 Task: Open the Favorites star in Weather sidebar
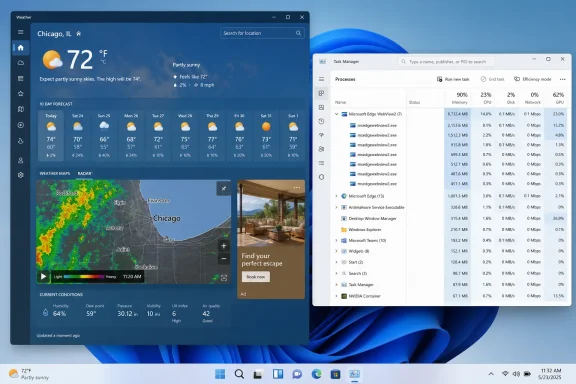[21, 94]
